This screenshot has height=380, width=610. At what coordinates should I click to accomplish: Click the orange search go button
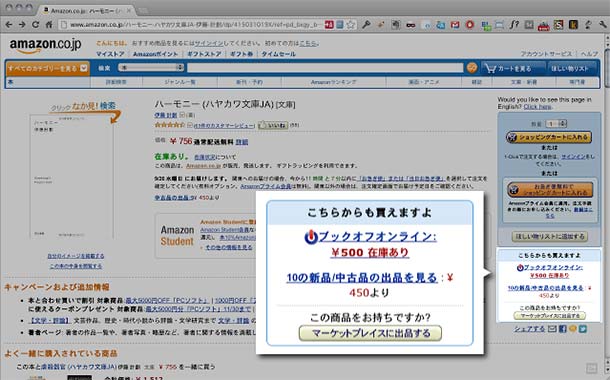(x=472, y=68)
